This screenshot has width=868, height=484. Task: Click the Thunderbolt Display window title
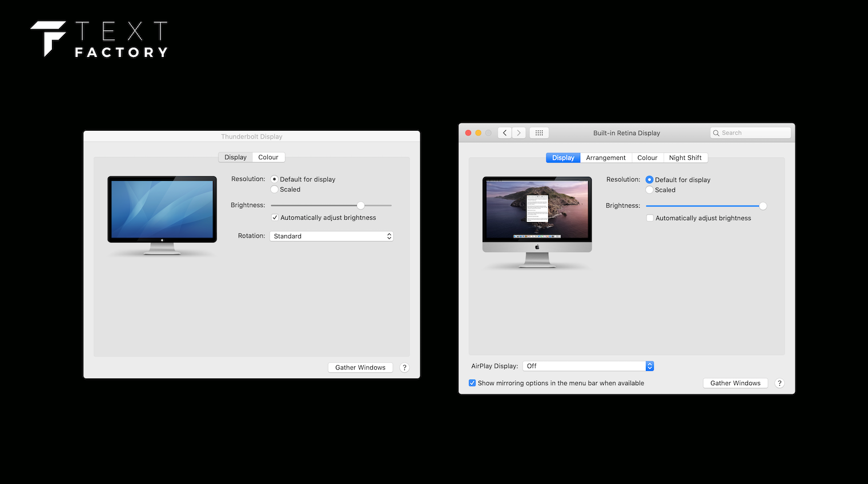[x=252, y=137]
